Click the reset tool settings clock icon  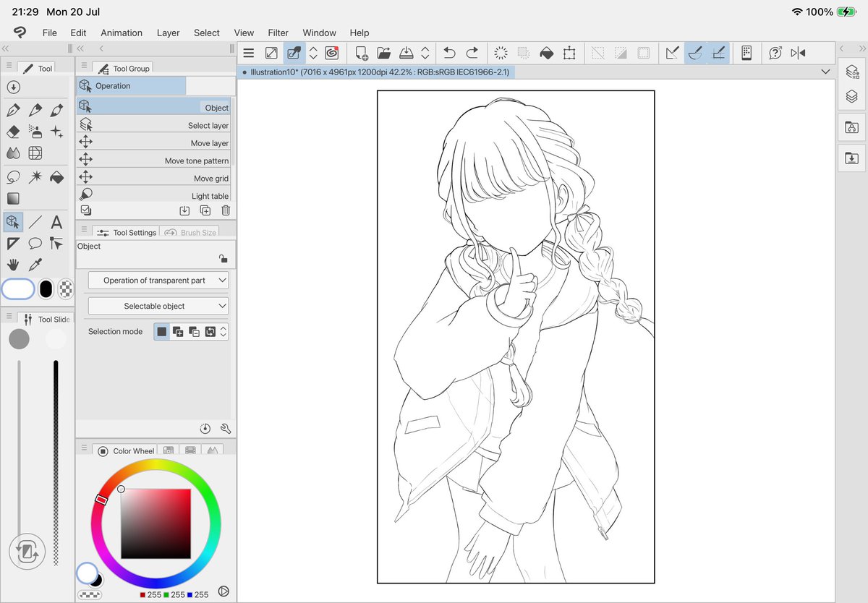(205, 428)
